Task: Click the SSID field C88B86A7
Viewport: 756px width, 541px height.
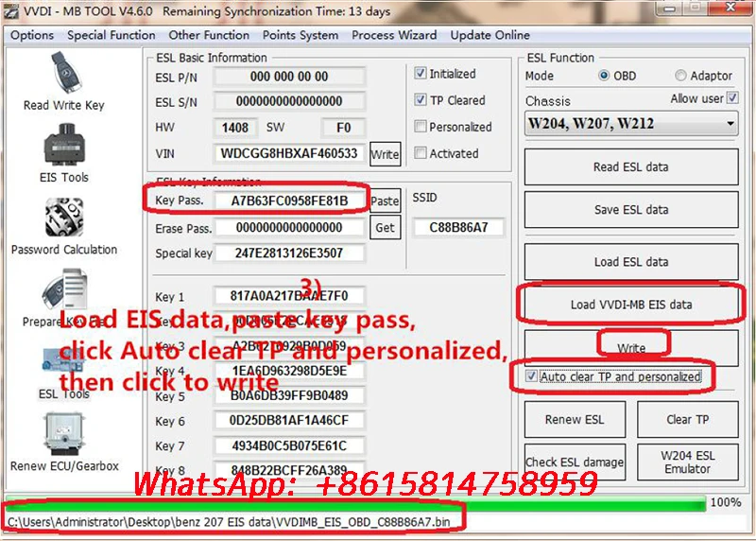Action: coord(458,227)
